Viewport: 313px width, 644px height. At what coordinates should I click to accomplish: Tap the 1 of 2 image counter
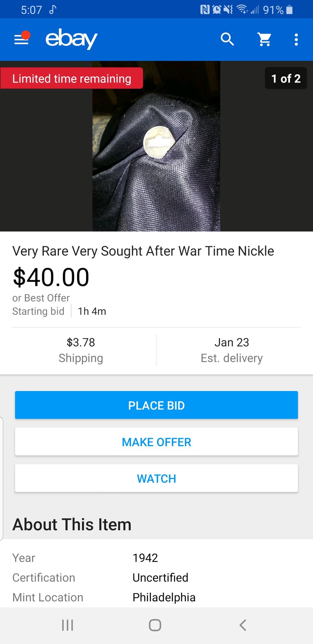pyautogui.click(x=286, y=78)
